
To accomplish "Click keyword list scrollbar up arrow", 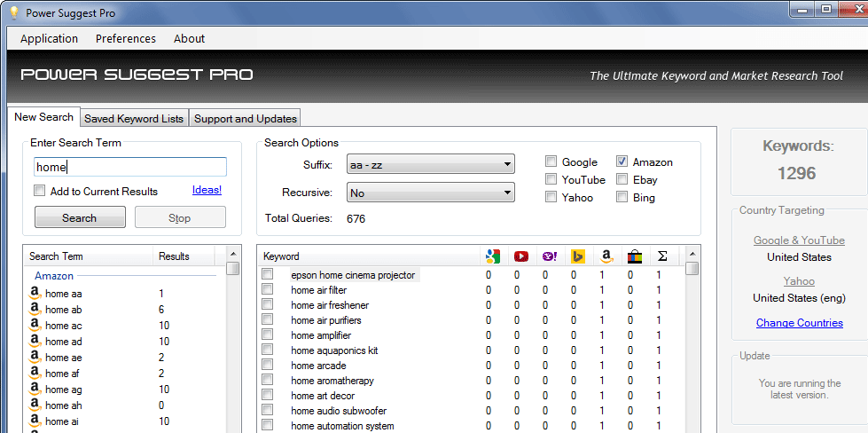I will pos(692,254).
